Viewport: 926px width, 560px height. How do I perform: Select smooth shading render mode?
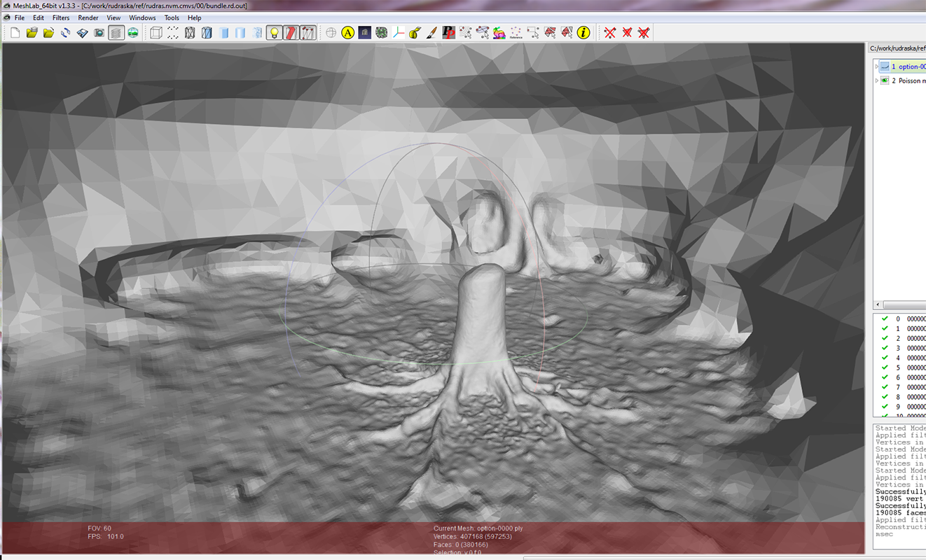pyautogui.click(x=240, y=33)
